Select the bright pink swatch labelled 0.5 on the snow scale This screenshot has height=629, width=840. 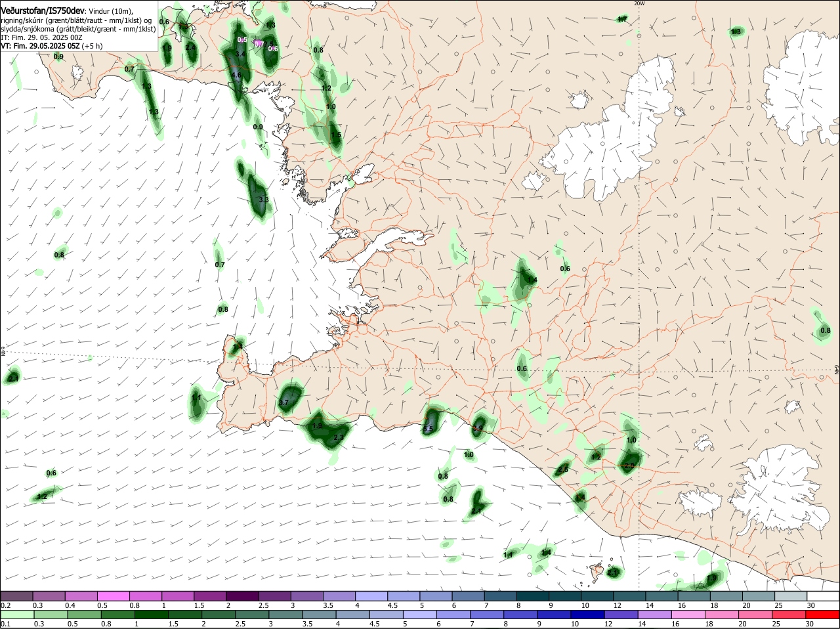pyautogui.click(x=113, y=596)
